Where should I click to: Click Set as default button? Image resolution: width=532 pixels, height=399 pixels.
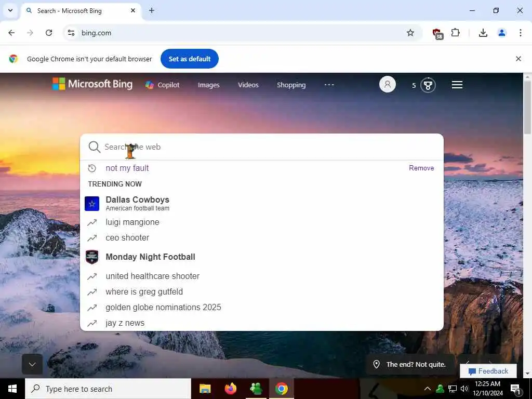189,59
